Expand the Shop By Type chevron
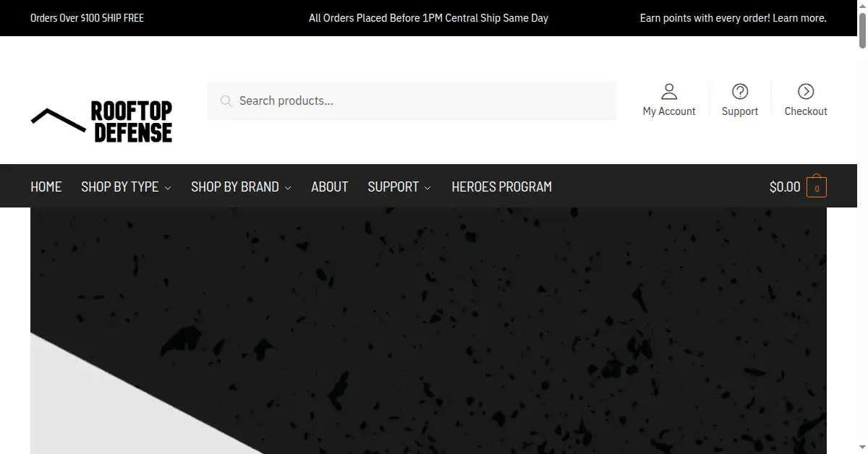The image size is (868, 454). point(168,188)
